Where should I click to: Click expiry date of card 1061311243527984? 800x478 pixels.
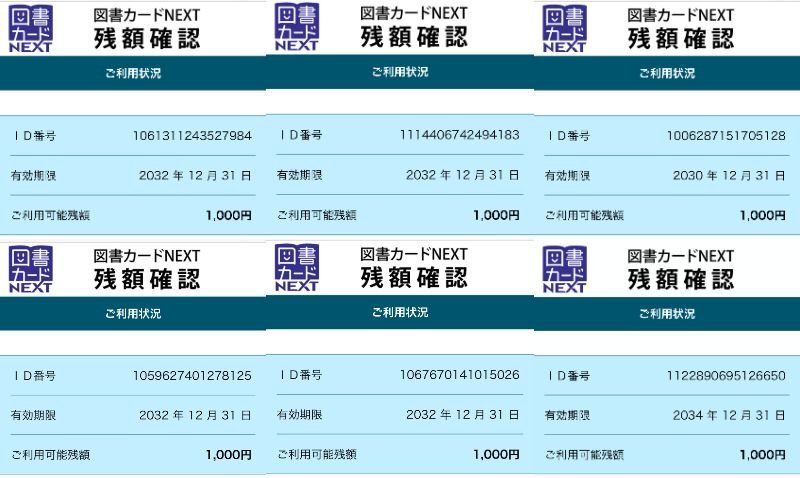[195, 175]
